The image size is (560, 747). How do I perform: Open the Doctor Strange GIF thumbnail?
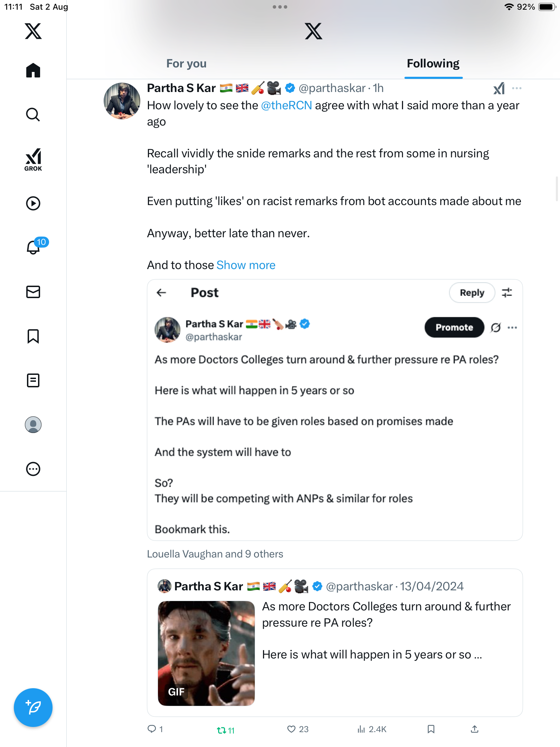[206, 653]
